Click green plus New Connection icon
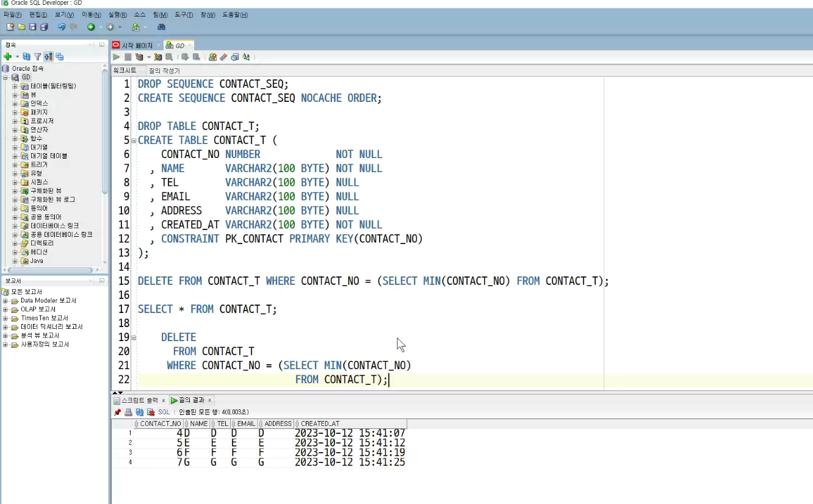Screen dimensions: 813x504 [x=7, y=57]
